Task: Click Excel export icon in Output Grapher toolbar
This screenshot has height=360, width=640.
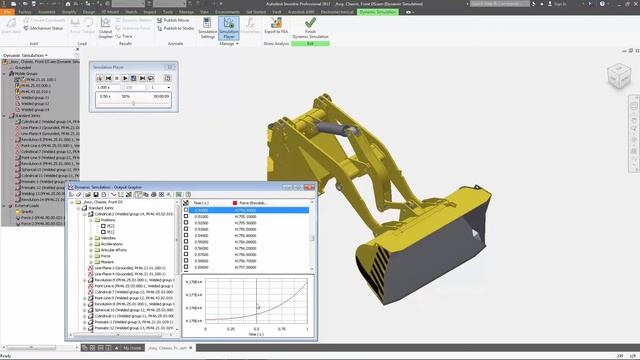Action: coord(179,195)
